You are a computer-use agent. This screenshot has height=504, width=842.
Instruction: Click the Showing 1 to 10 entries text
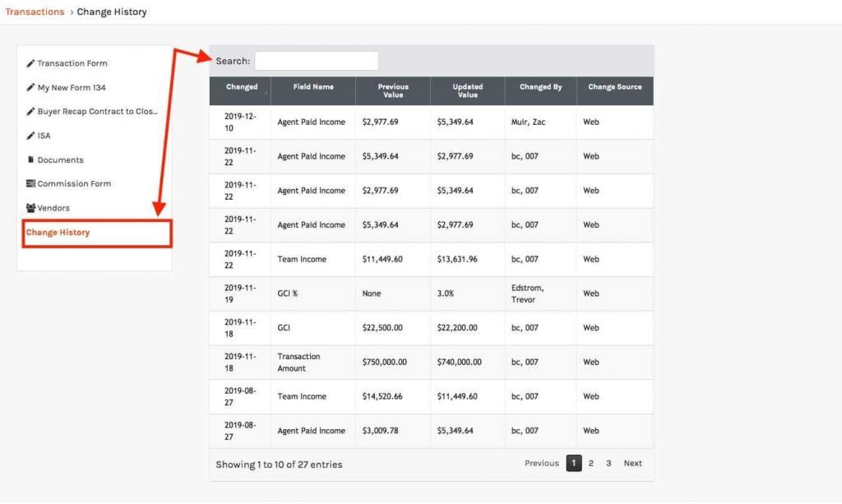point(279,465)
